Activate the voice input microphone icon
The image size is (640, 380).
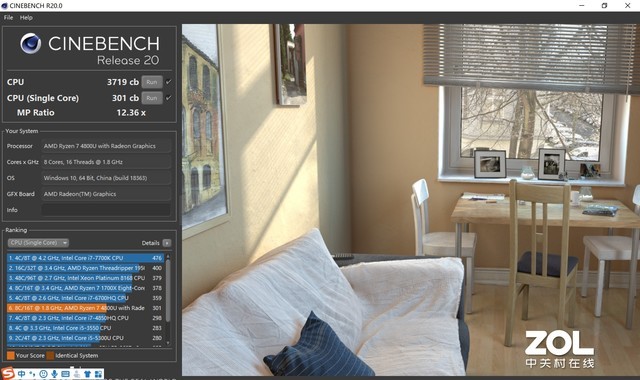54,374
